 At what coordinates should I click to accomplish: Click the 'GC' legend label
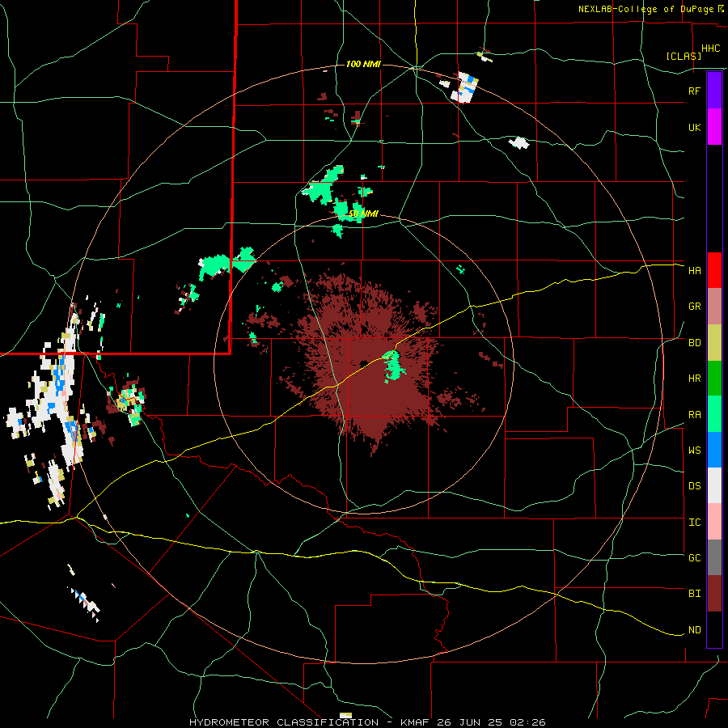[694, 558]
